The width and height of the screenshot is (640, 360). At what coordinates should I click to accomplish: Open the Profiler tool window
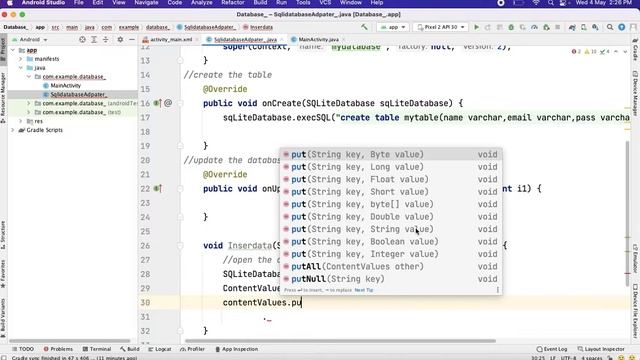(x=192, y=349)
